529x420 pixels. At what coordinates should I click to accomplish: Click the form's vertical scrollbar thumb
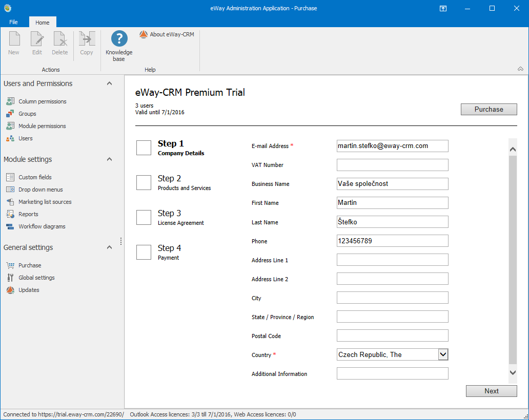click(513, 260)
